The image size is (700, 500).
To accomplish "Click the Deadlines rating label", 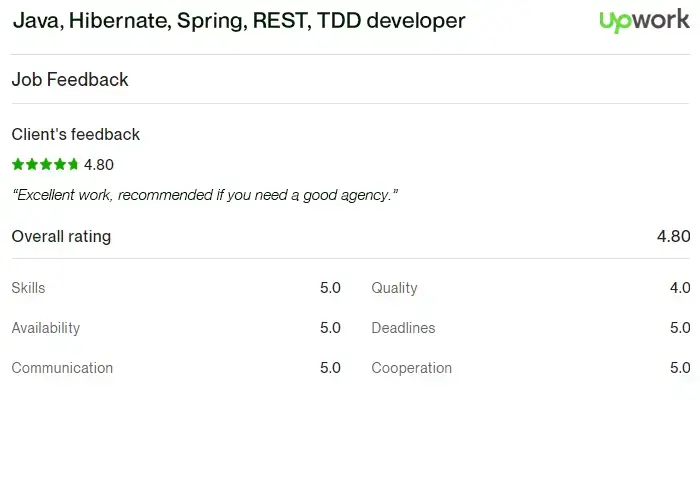I will point(403,328).
